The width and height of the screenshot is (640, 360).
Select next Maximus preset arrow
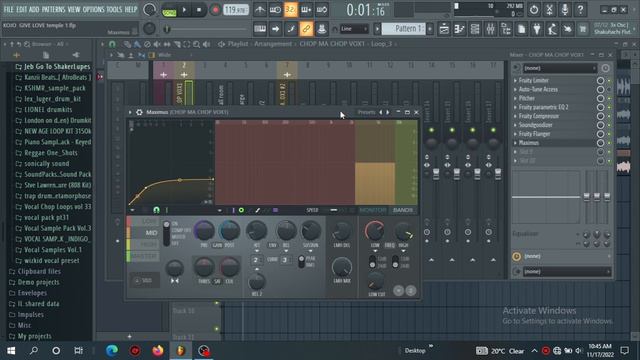click(x=388, y=112)
